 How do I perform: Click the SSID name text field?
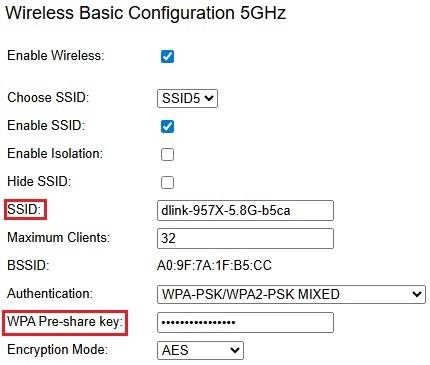click(x=245, y=210)
